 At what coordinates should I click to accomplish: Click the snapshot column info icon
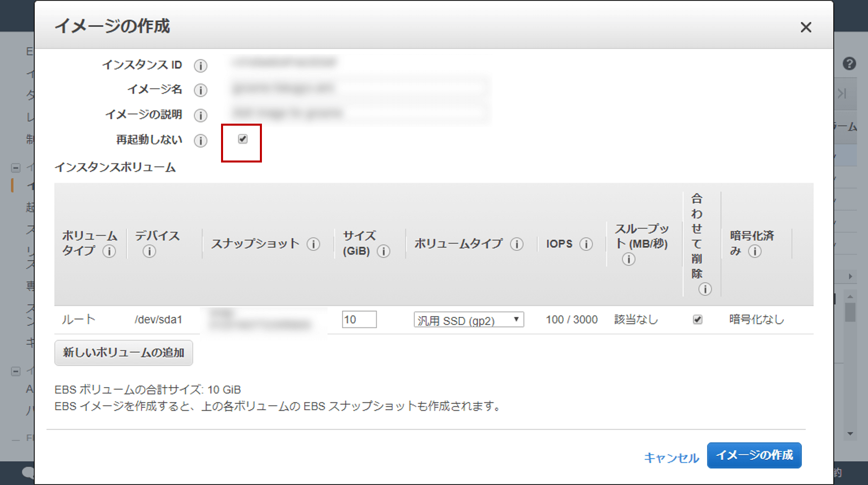pyautogui.click(x=314, y=244)
